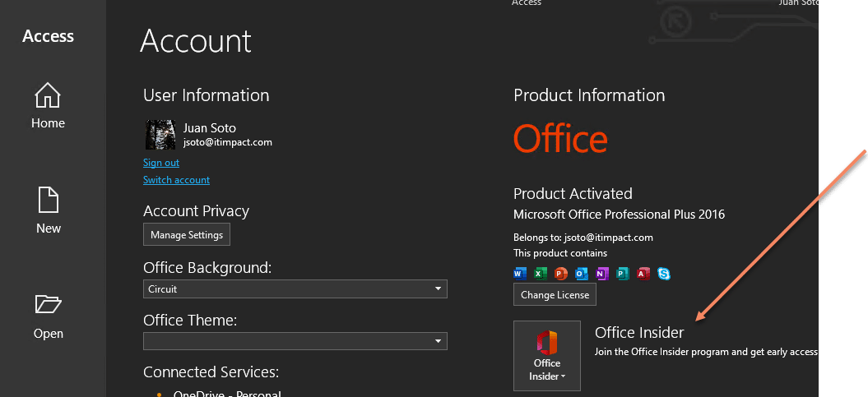Image resolution: width=868 pixels, height=397 pixels.
Task: Click the Change License button
Action: (555, 295)
